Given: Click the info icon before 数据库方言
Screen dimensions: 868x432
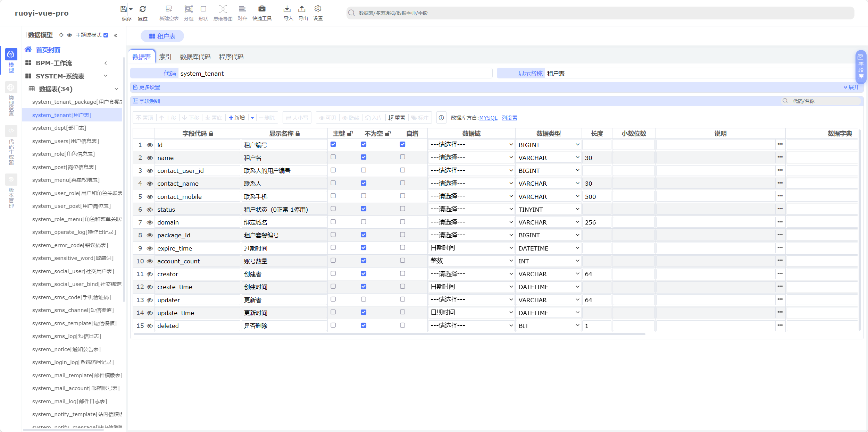Looking at the screenshot, I should point(441,118).
